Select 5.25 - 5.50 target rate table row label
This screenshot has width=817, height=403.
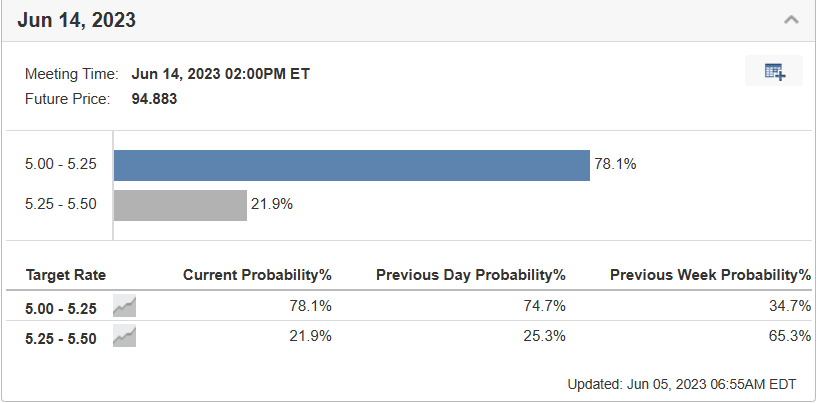tap(61, 339)
